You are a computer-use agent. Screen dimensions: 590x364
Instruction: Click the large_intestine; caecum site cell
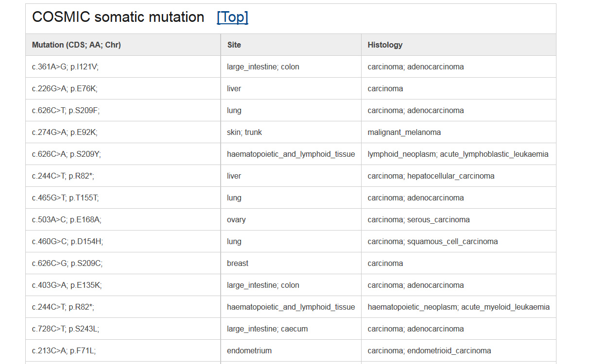click(x=267, y=329)
